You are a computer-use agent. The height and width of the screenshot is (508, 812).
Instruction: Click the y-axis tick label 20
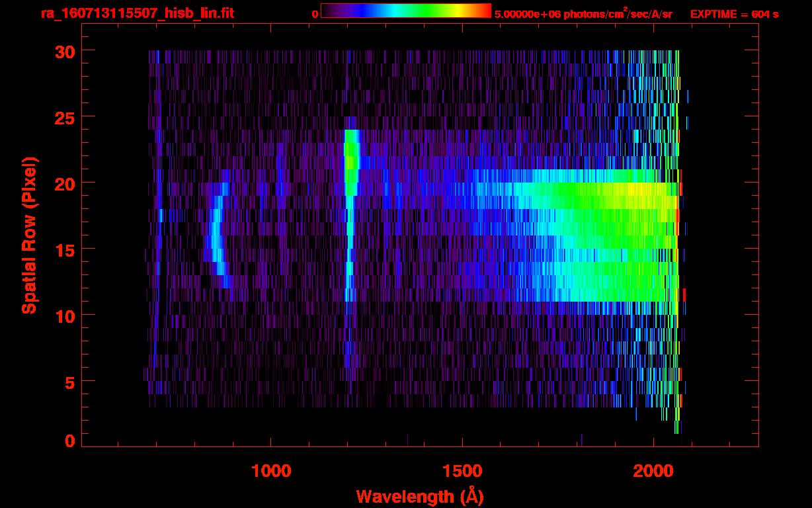point(63,183)
